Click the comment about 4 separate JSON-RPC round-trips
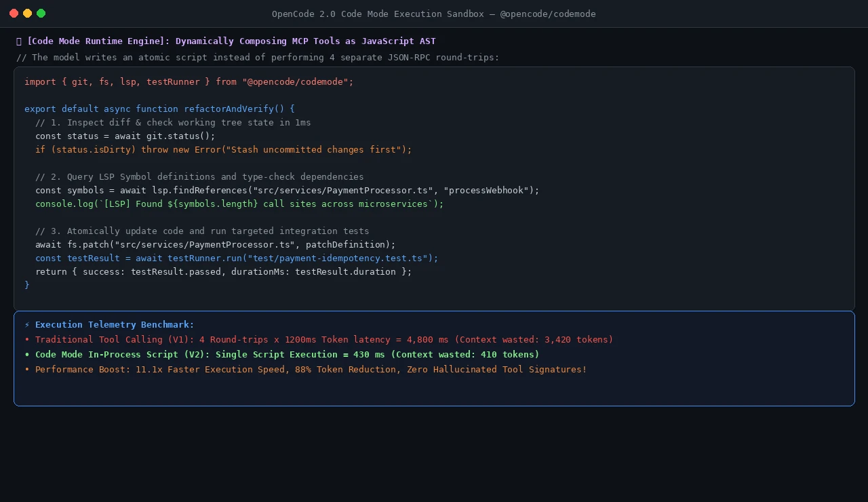Screen dimensions: 868x502 [x=258, y=58]
